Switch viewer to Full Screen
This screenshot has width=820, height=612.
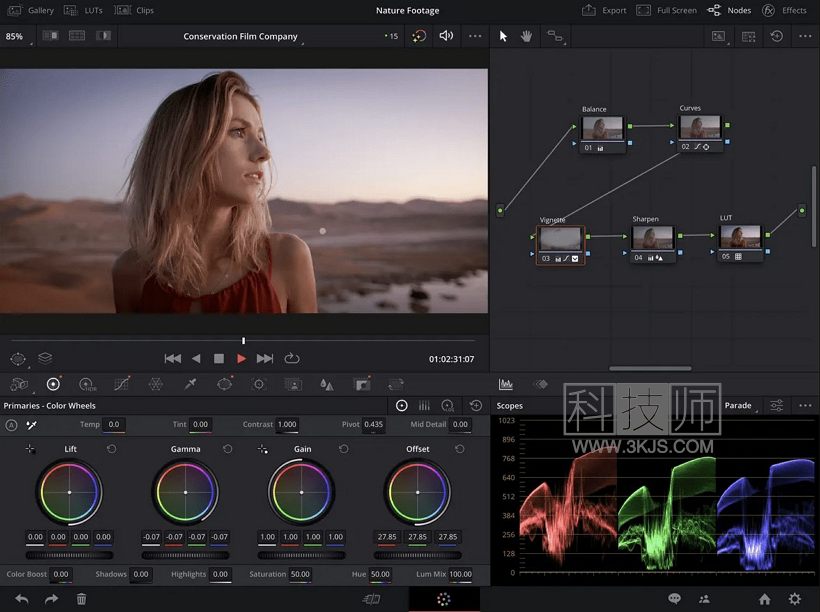click(x=666, y=10)
